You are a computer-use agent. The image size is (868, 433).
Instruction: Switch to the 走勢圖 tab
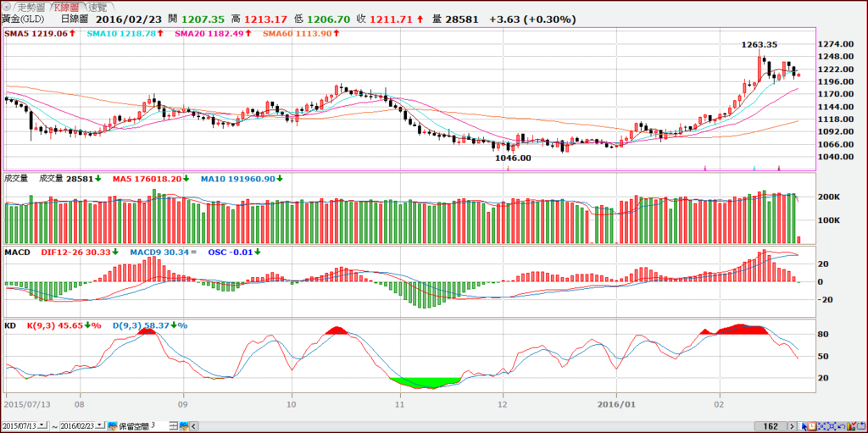(x=31, y=7)
